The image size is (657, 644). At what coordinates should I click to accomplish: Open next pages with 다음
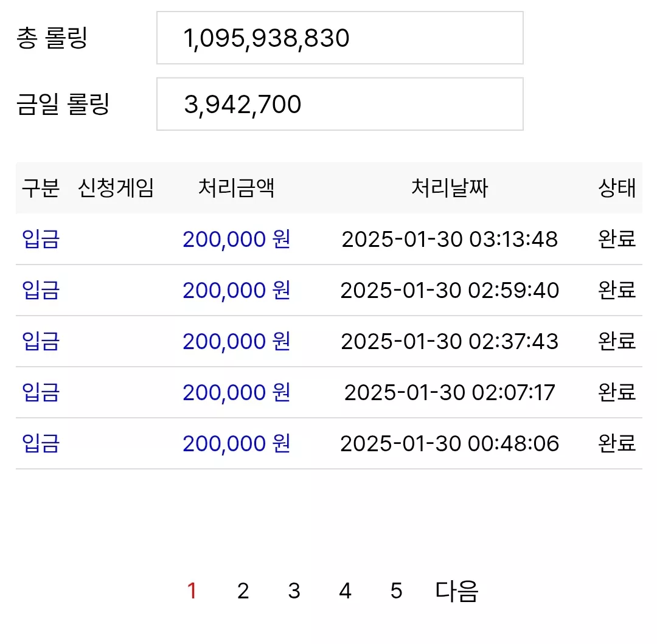pos(457,591)
